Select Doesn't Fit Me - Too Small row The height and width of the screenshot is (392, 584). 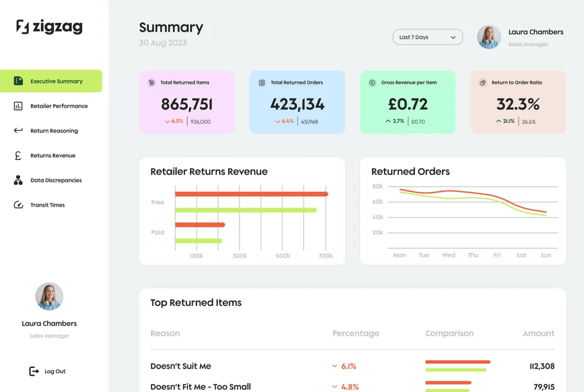point(352,387)
